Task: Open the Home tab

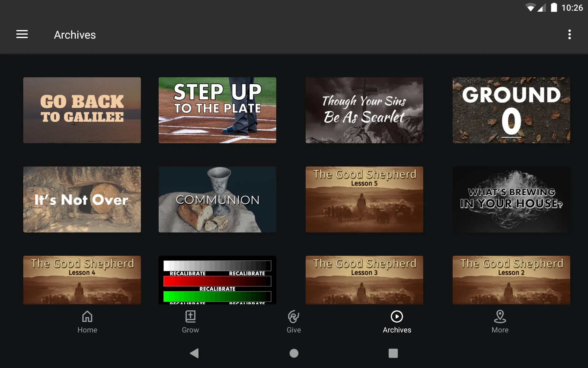Action: pos(87,321)
